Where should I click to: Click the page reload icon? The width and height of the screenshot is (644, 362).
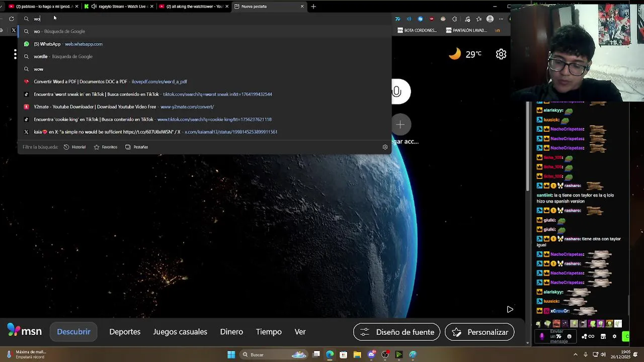[x=11, y=19]
